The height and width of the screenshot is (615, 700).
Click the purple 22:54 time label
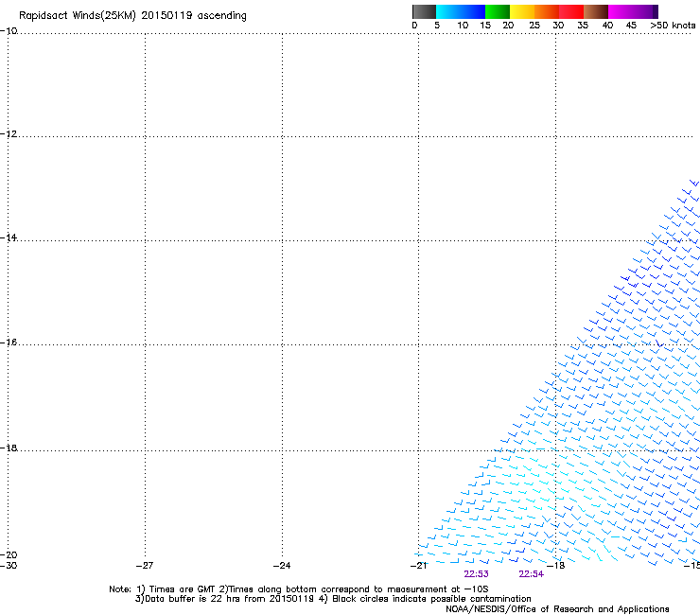tap(532, 574)
